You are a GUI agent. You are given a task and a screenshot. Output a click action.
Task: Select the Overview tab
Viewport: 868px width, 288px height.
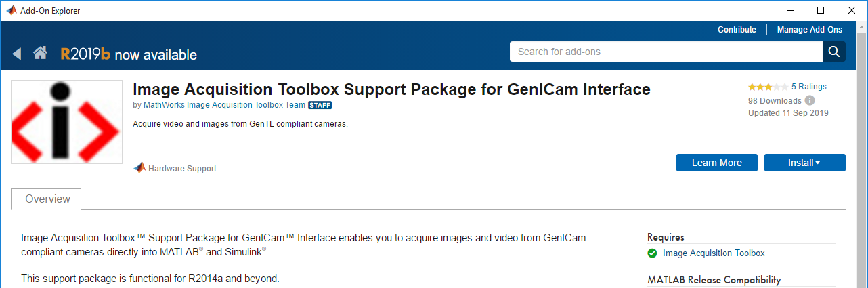(x=47, y=199)
